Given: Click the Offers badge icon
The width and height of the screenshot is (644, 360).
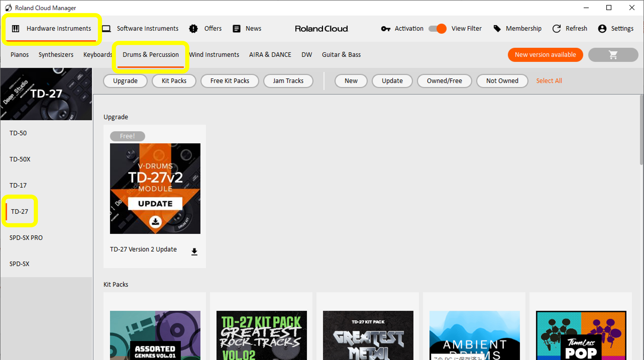Looking at the screenshot, I should coord(193,29).
